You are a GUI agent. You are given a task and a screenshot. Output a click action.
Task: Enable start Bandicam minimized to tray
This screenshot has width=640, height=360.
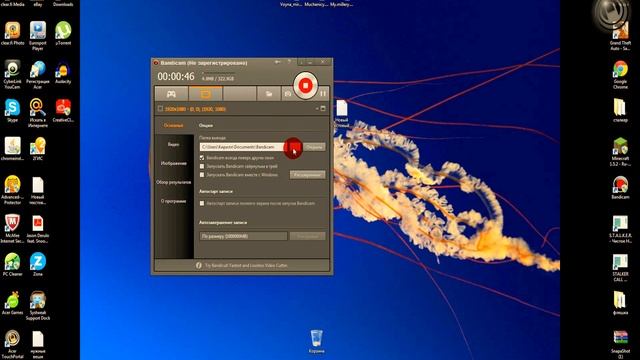pyautogui.click(x=202, y=166)
